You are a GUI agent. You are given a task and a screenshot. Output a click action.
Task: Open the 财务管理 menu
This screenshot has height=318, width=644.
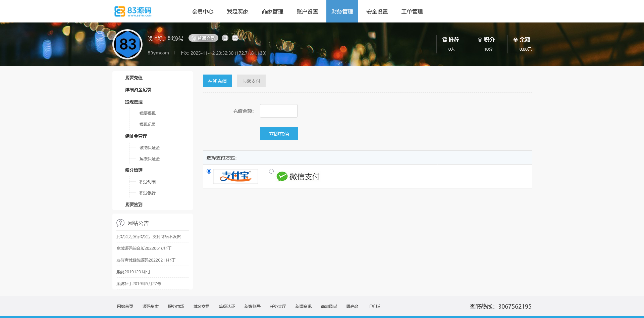342,11
